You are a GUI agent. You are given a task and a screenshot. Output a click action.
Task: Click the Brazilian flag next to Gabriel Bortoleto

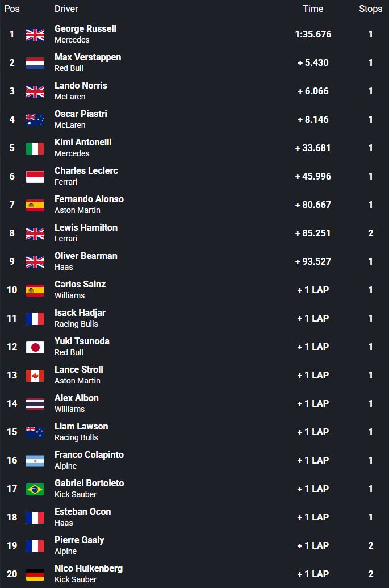point(35,489)
